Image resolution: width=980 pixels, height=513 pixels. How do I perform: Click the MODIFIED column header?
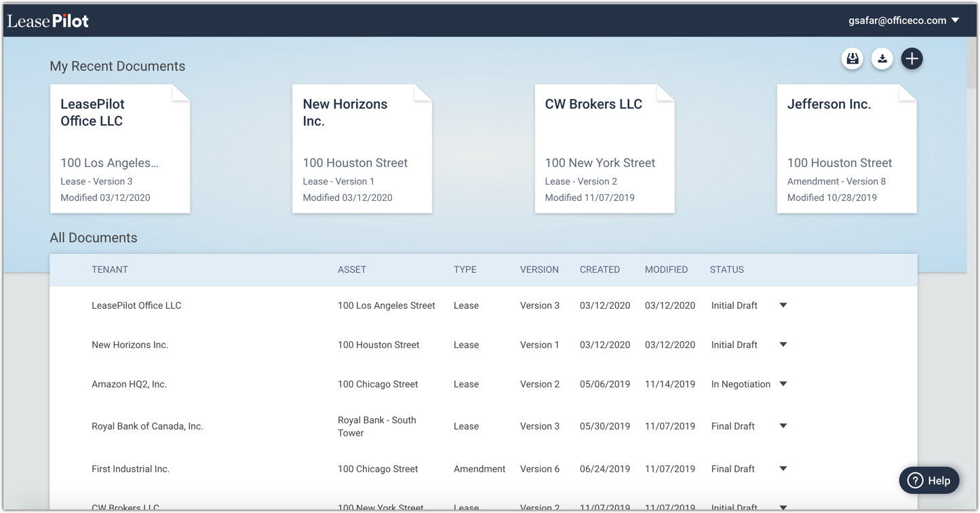coord(666,269)
